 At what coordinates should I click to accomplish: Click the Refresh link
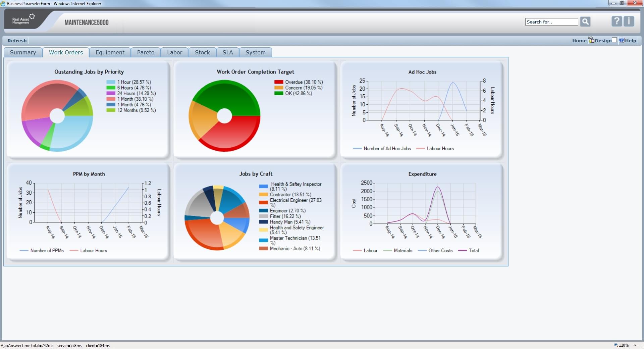(17, 40)
